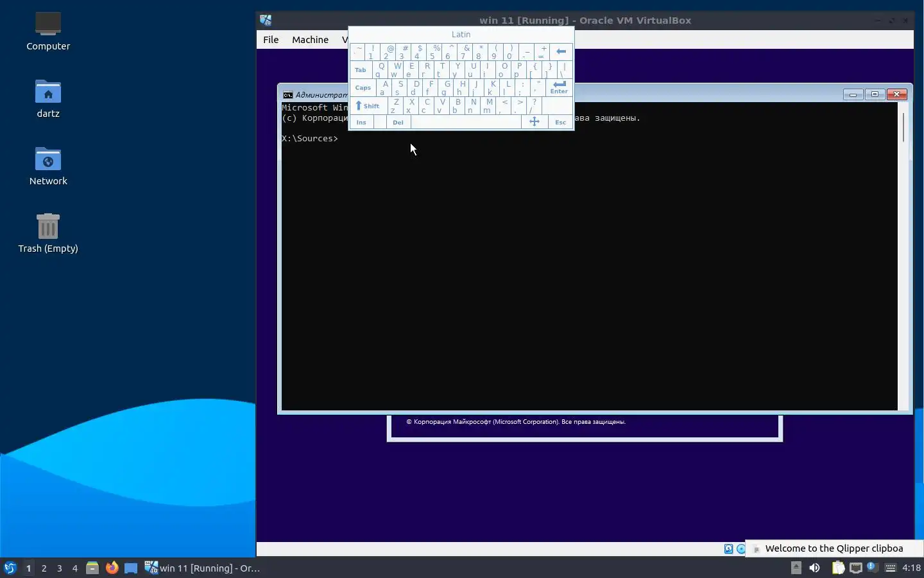Image resolution: width=924 pixels, height=578 pixels.
Task: Click the Tab key on the on-screen keyboard
Action: coord(361,69)
